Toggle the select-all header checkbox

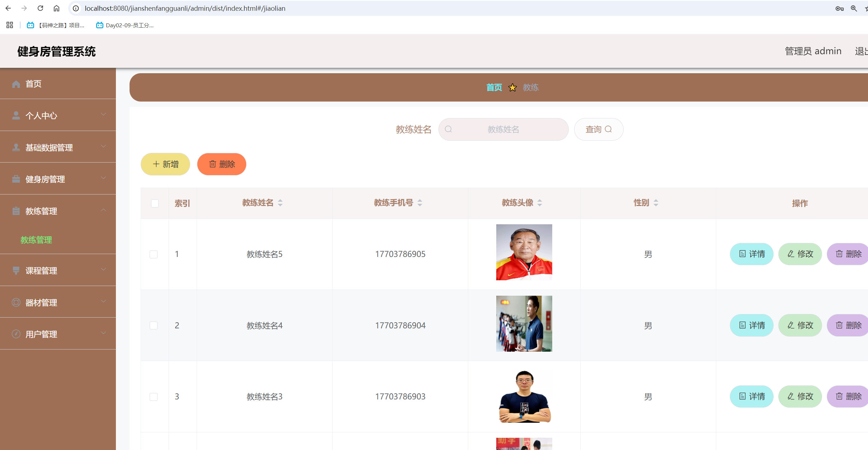pos(155,203)
